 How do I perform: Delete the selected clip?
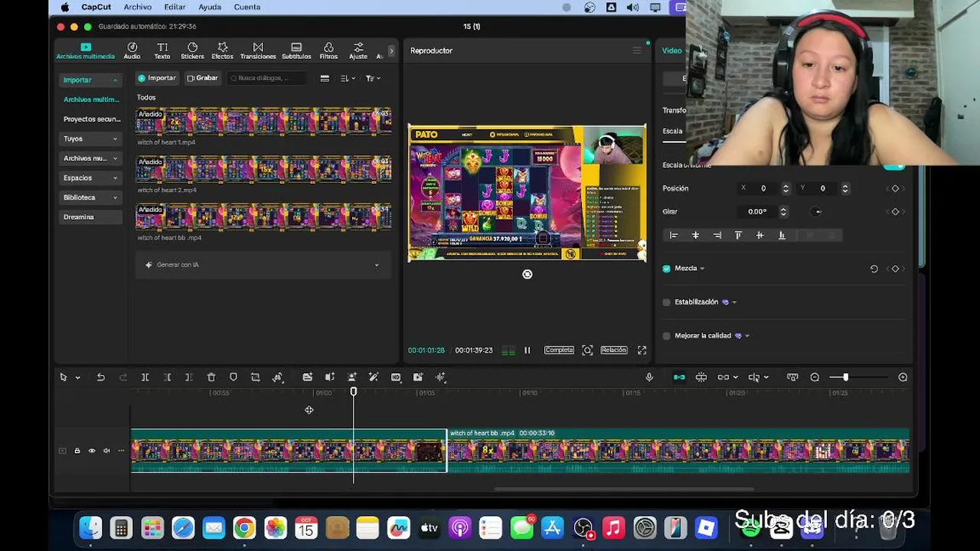pos(211,377)
